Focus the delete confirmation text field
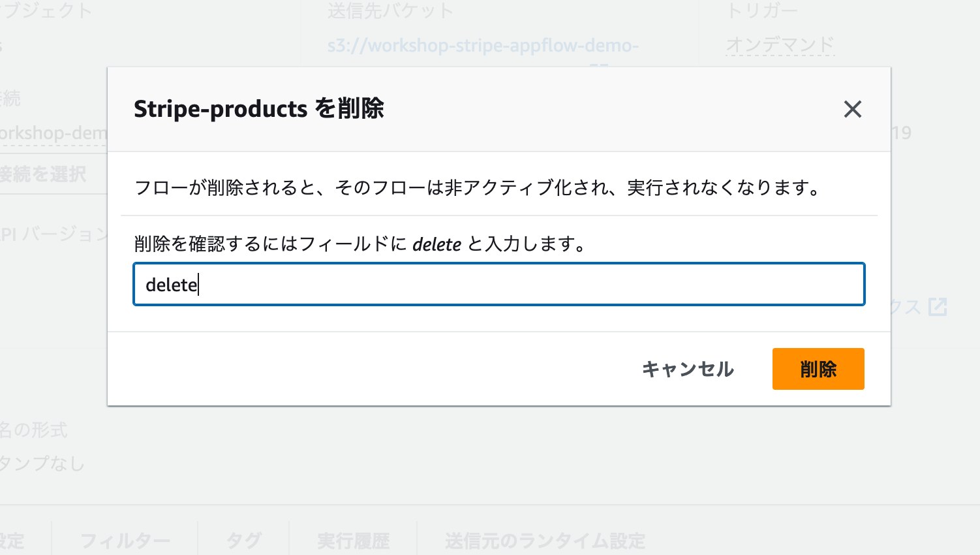 [x=499, y=284]
